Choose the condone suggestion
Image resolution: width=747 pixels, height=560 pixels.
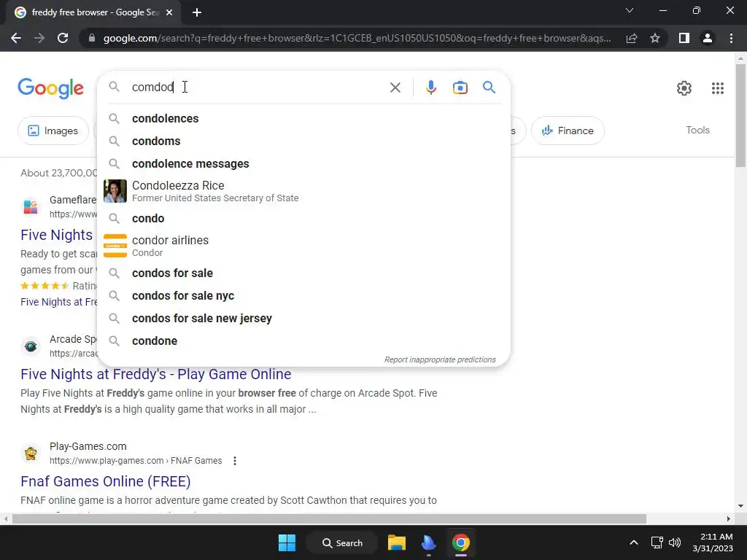[303, 341]
